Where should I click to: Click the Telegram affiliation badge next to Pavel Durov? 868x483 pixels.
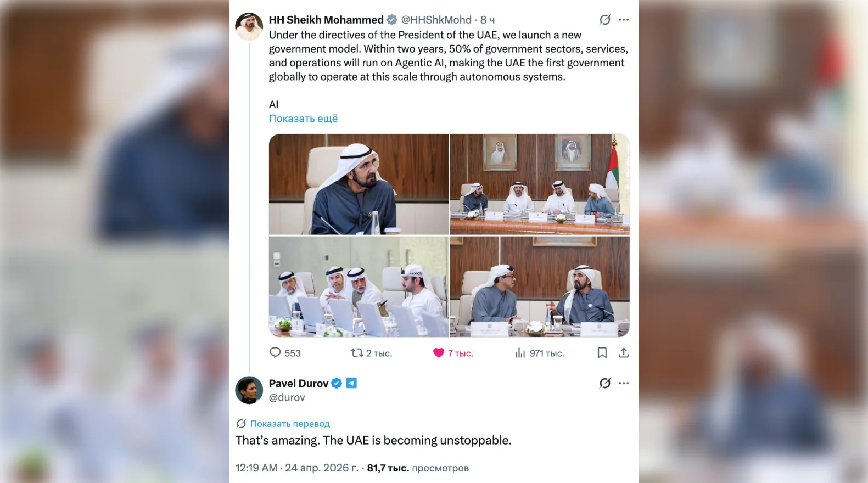(351, 383)
